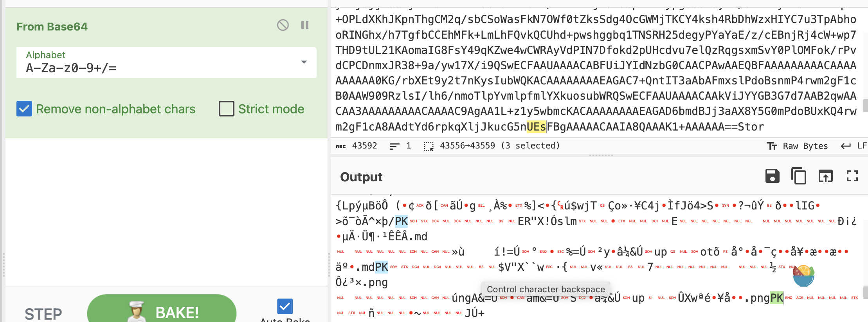Open the Raw Bytes encoding selector
The height and width of the screenshot is (322, 868).
pos(797,146)
